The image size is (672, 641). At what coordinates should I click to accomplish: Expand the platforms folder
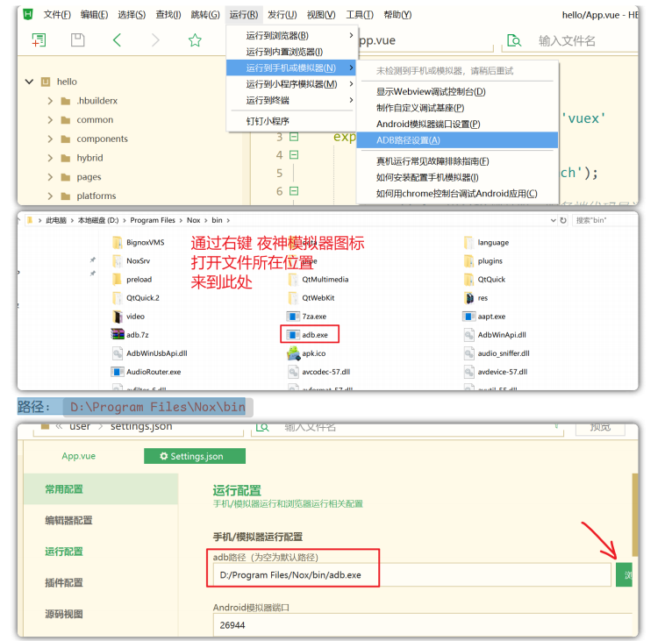click(x=50, y=196)
